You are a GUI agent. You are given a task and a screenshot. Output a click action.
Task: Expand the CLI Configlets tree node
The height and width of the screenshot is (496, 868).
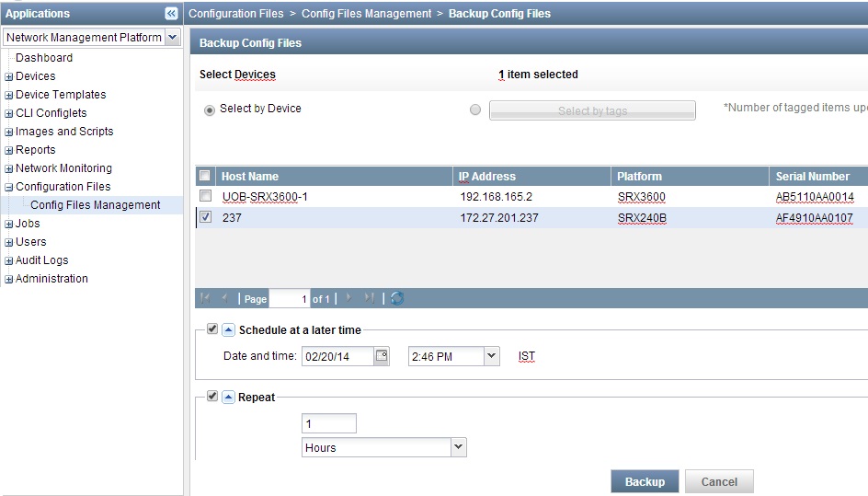9,113
